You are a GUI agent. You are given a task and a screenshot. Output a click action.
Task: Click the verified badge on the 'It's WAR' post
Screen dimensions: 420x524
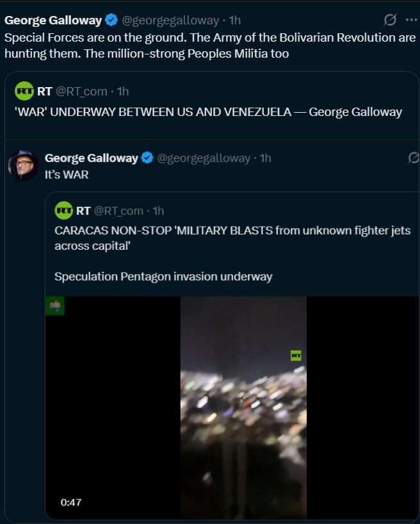coord(147,158)
